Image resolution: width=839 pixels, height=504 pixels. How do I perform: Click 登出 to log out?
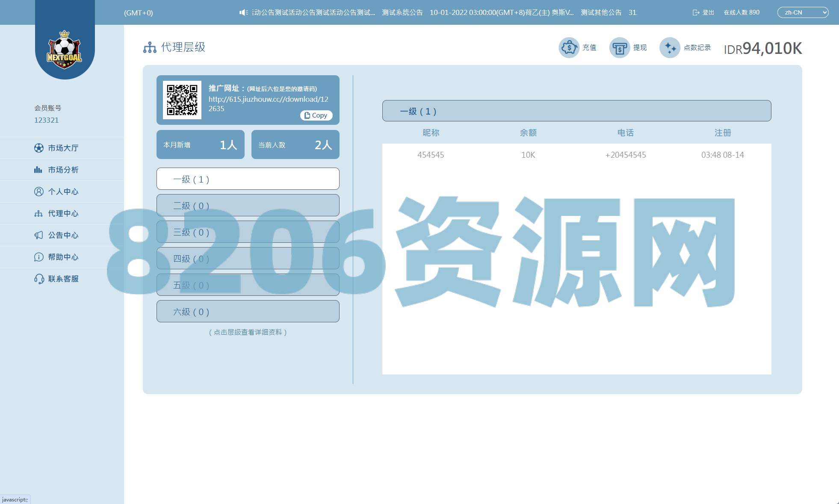pos(708,12)
